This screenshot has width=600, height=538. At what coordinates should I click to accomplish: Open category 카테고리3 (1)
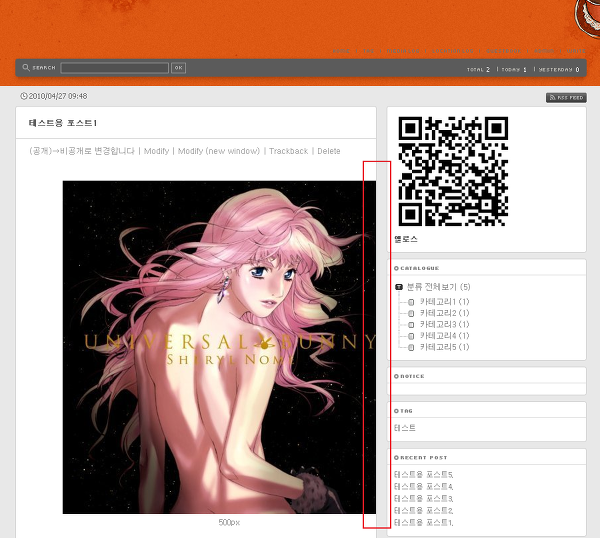444,324
